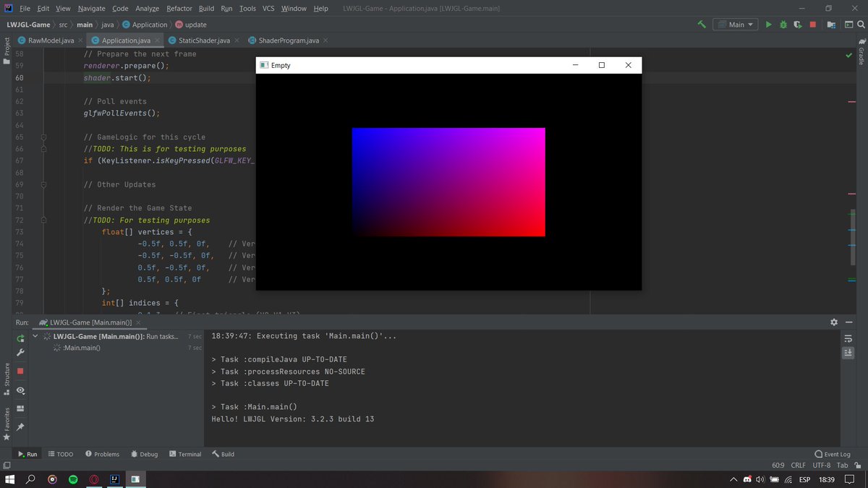Collapse the LWJGL-Game run task tree

35,336
